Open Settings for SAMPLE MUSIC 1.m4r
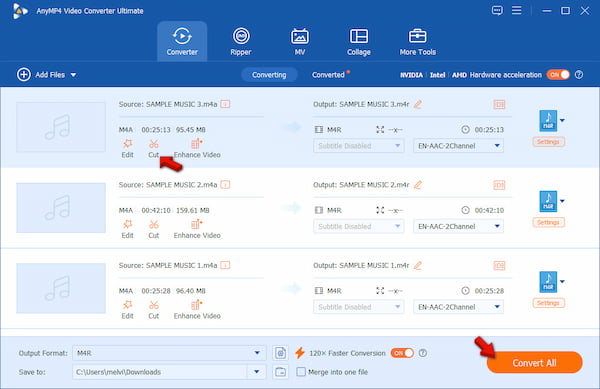This screenshot has height=389, width=600. (548, 303)
